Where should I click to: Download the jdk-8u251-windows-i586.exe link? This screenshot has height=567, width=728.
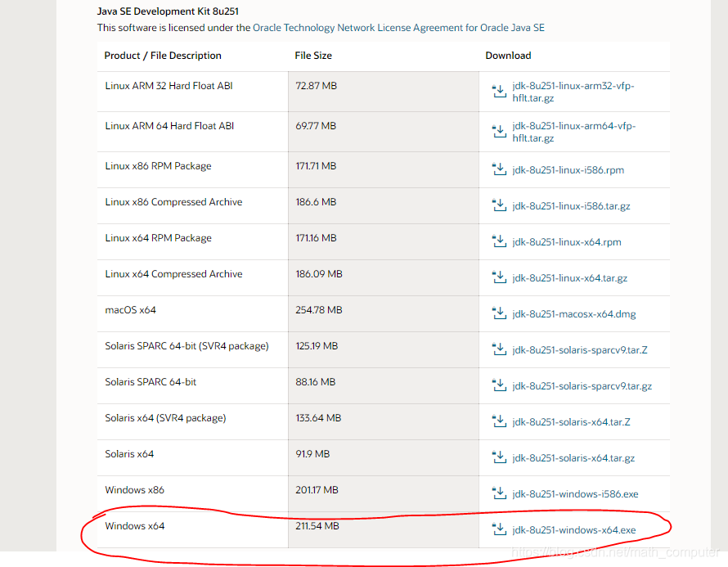[x=575, y=493]
